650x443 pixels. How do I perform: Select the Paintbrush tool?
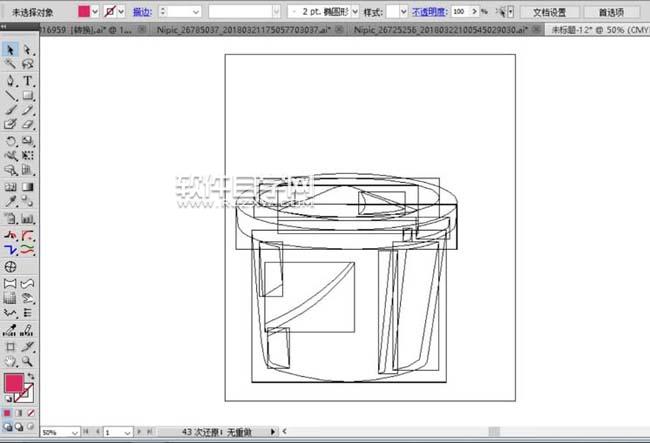click(x=10, y=110)
